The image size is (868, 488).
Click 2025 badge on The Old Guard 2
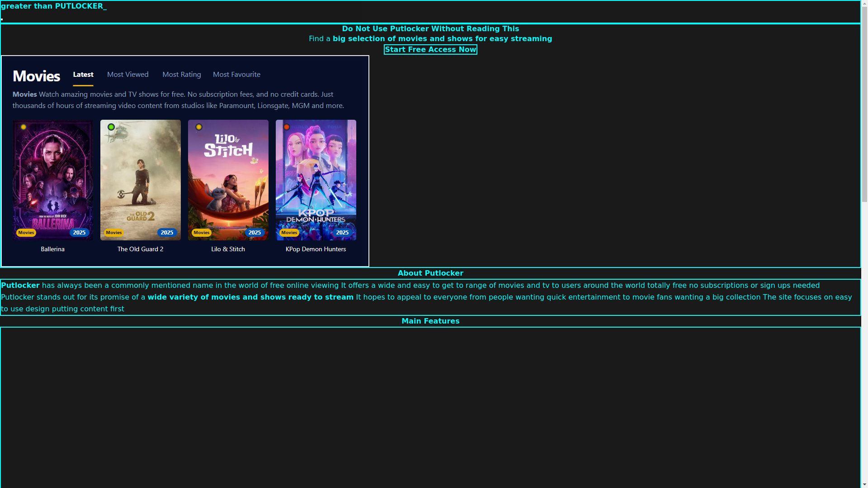167,233
